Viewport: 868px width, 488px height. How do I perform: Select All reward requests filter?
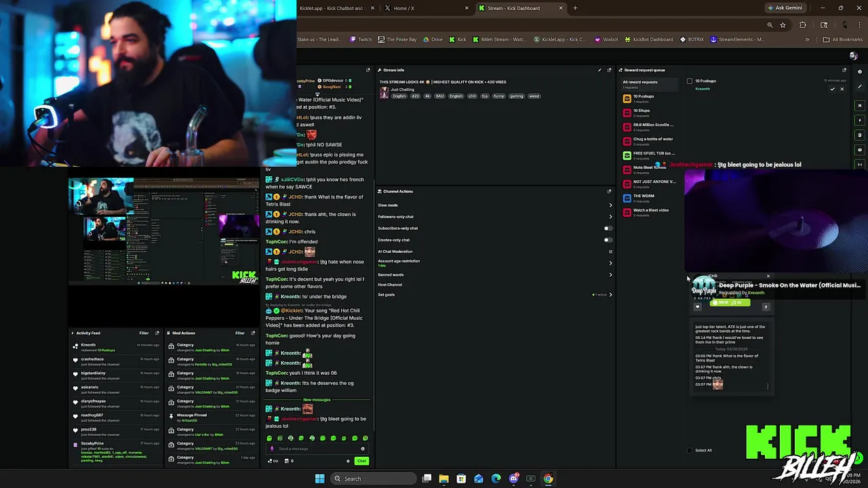(x=650, y=84)
